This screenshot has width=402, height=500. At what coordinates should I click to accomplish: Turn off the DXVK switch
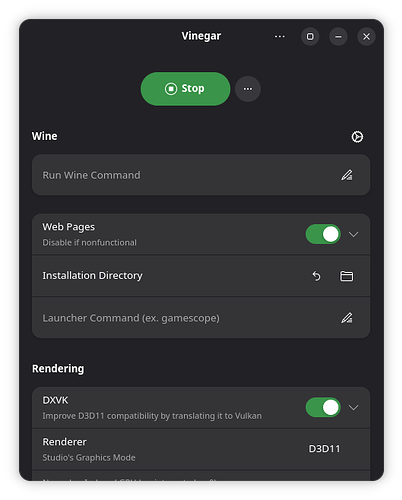click(x=323, y=407)
